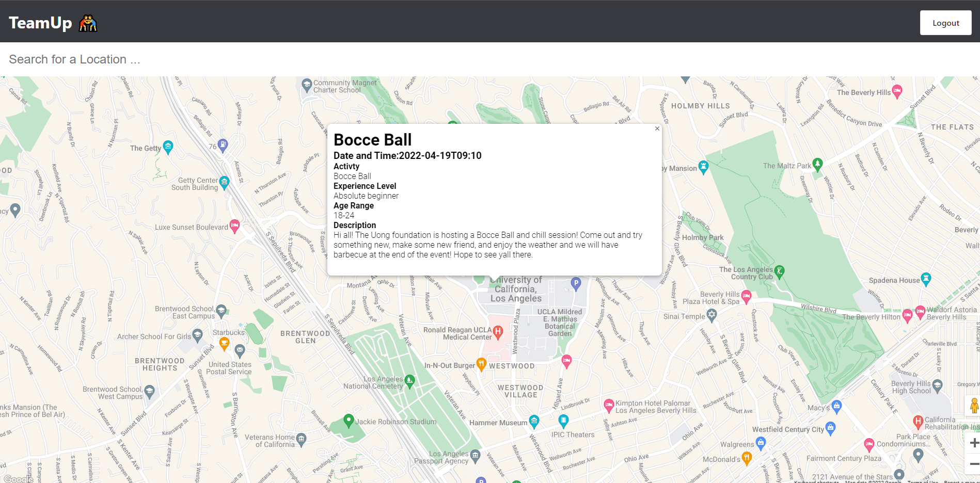The height and width of the screenshot is (483, 980).
Task: Click the University of California, Los Angeles label
Action: 516,289
